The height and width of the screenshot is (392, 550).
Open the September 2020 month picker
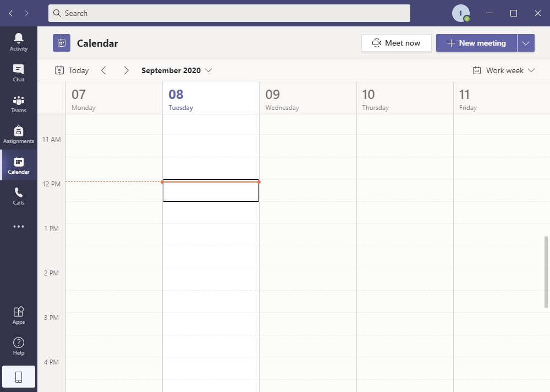177,70
